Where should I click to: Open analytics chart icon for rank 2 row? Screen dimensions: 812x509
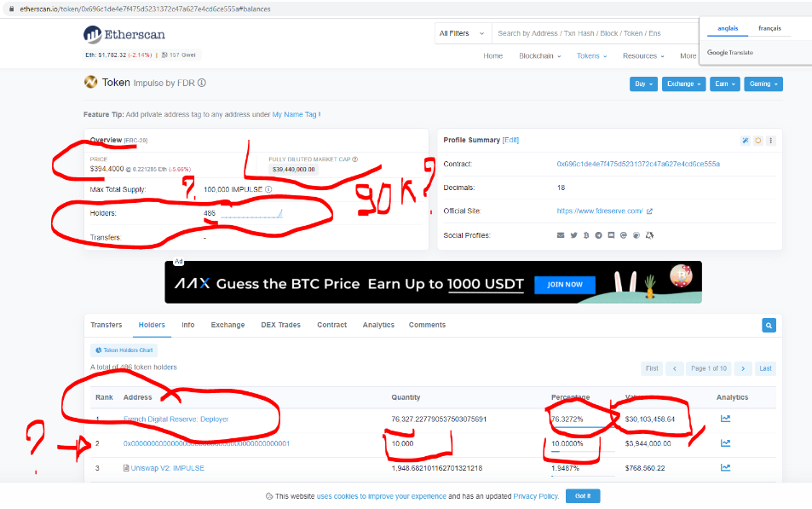point(726,443)
